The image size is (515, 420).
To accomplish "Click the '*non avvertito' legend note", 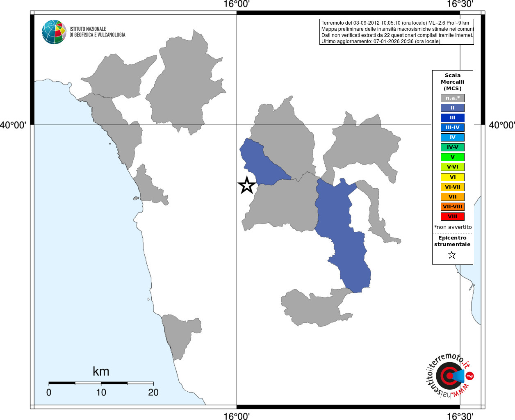I will coord(453,227).
